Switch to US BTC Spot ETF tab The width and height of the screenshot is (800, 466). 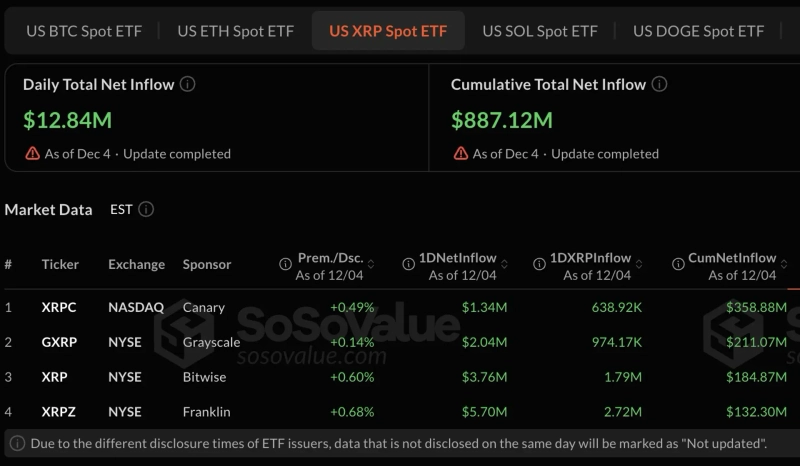click(x=84, y=31)
